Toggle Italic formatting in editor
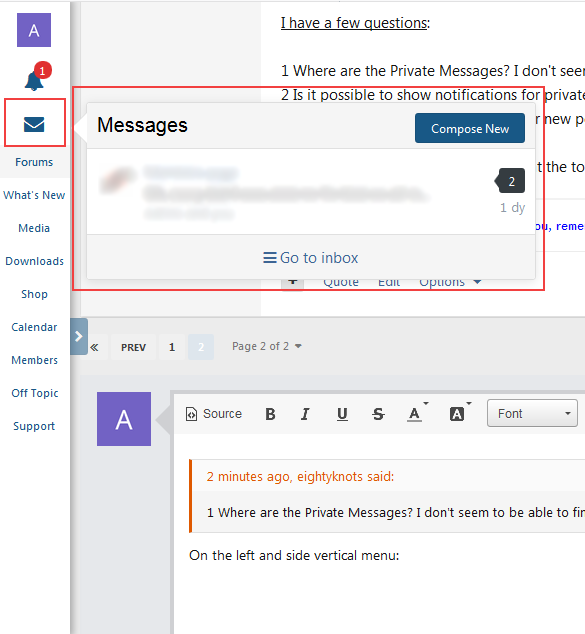 305,414
